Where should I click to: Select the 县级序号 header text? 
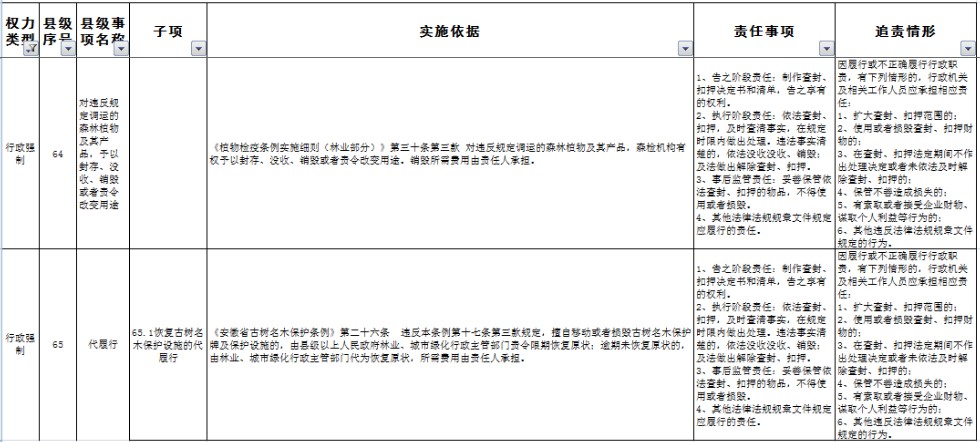[58, 31]
